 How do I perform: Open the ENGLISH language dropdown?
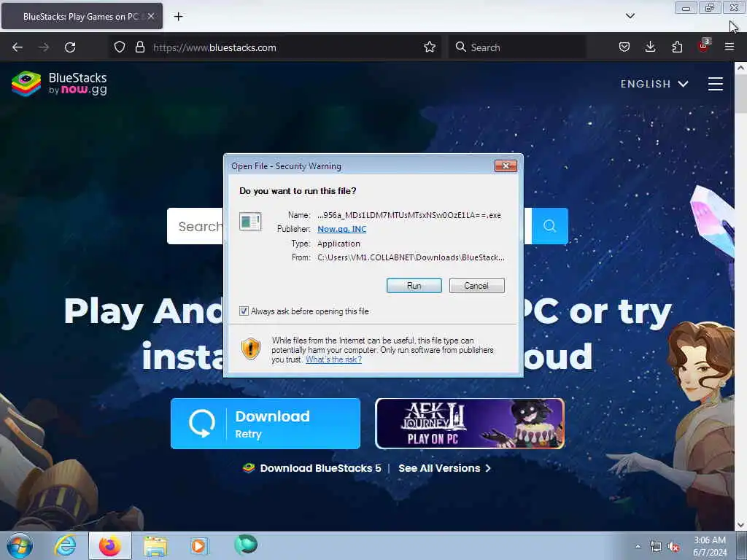click(654, 84)
